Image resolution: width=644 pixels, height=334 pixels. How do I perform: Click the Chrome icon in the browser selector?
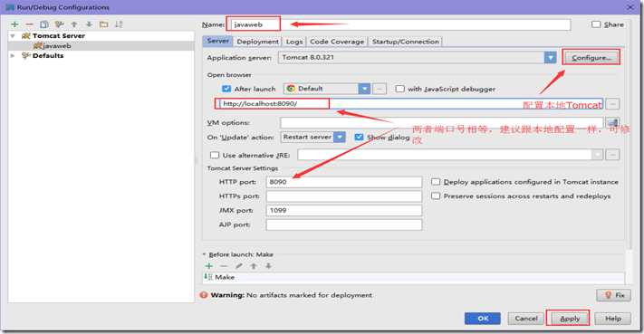pyautogui.click(x=291, y=88)
